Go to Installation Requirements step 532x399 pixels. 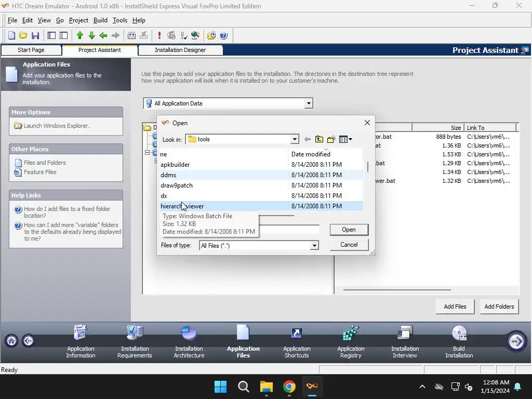[x=135, y=341]
